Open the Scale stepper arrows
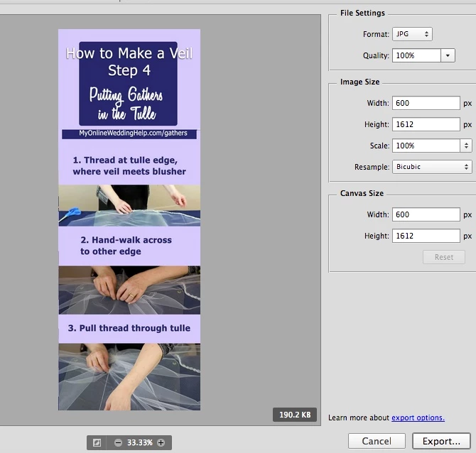 pos(466,146)
